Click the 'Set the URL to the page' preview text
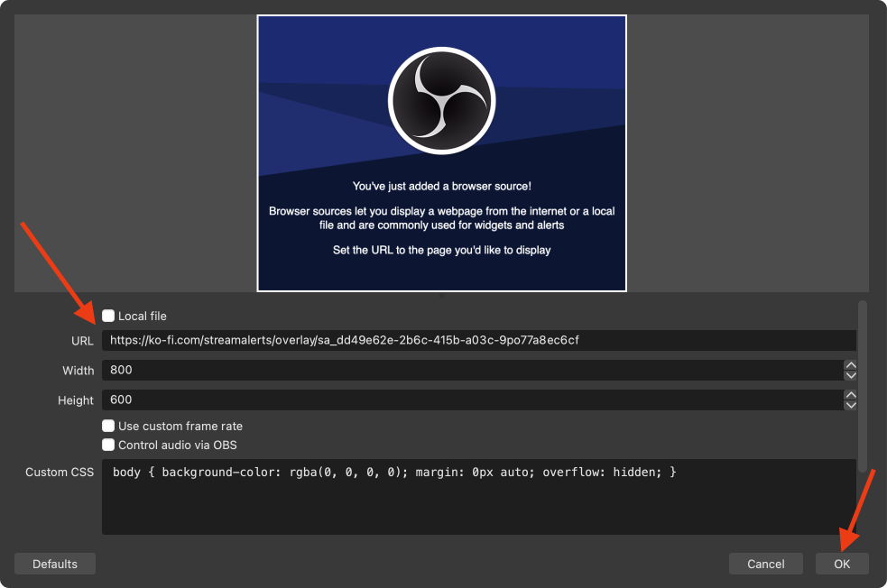This screenshot has width=887, height=588. pyautogui.click(x=442, y=250)
